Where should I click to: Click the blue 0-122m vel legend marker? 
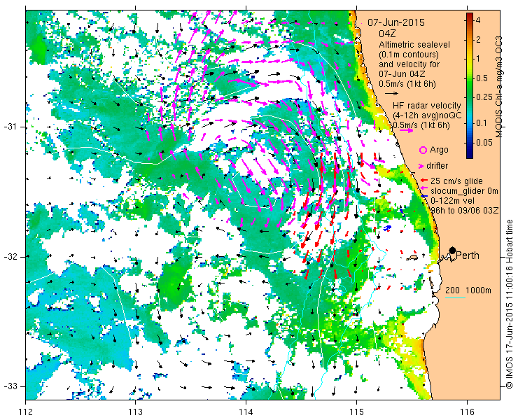tap(424, 197)
